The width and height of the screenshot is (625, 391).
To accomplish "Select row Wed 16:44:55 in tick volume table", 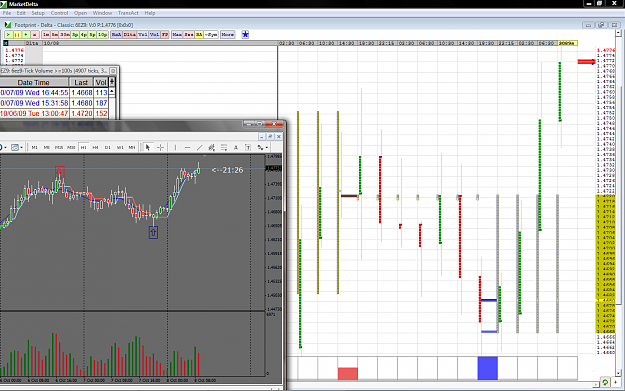I will tap(54, 92).
